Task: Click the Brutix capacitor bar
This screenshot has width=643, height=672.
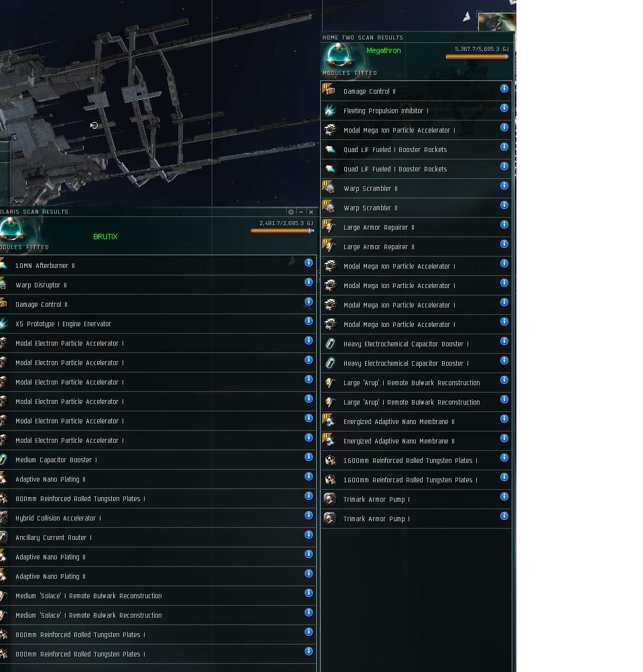Action: pyautogui.click(x=282, y=231)
